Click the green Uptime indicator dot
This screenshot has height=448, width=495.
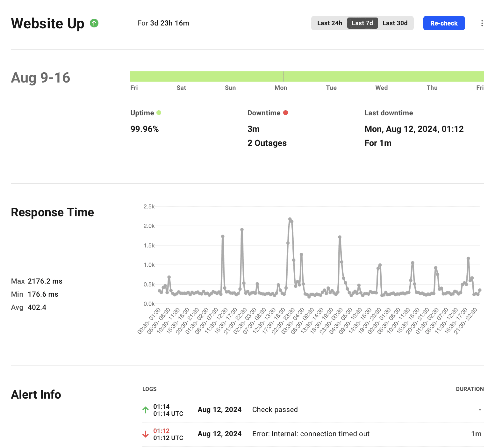click(159, 112)
